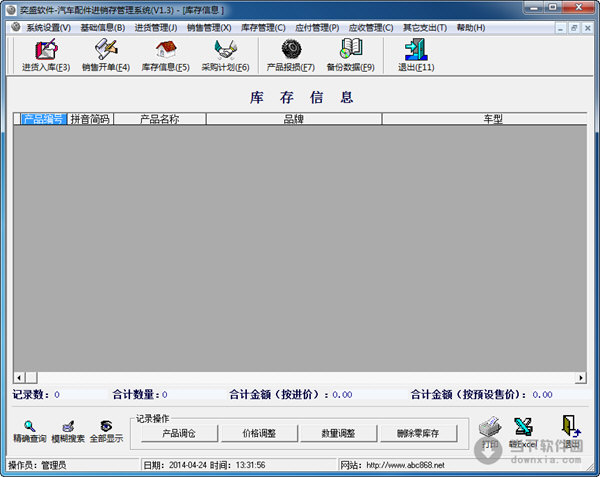This screenshot has height=477, width=600.
Task: Click the 销售开单 sales order icon
Action: 105,50
